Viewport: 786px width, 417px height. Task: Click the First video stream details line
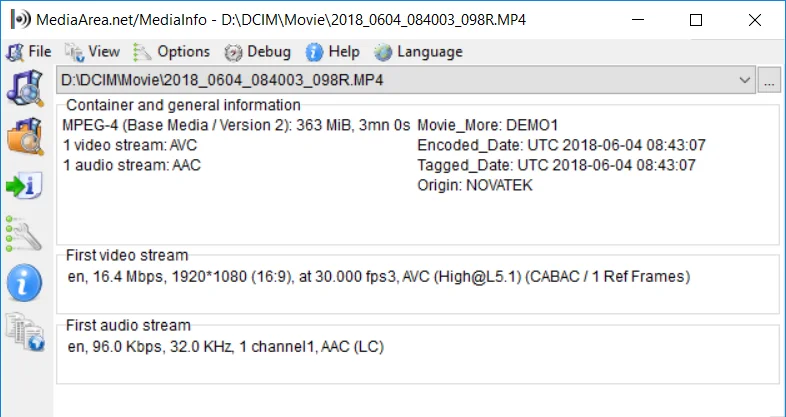coord(379,277)
